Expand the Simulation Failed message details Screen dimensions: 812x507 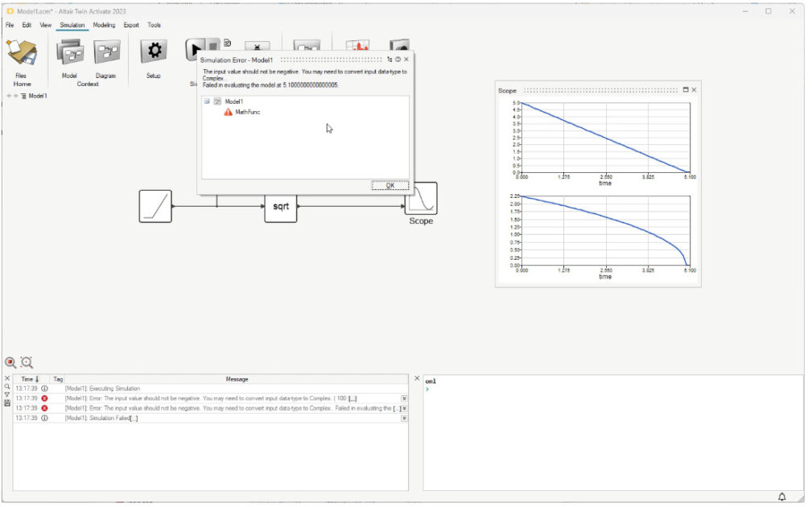[x=404, y=418]
